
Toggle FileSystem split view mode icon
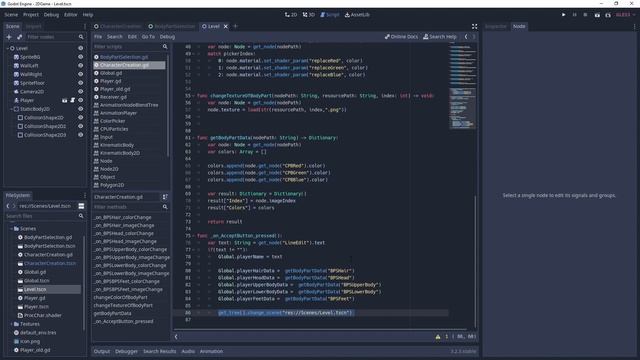[x=81, y=206]
